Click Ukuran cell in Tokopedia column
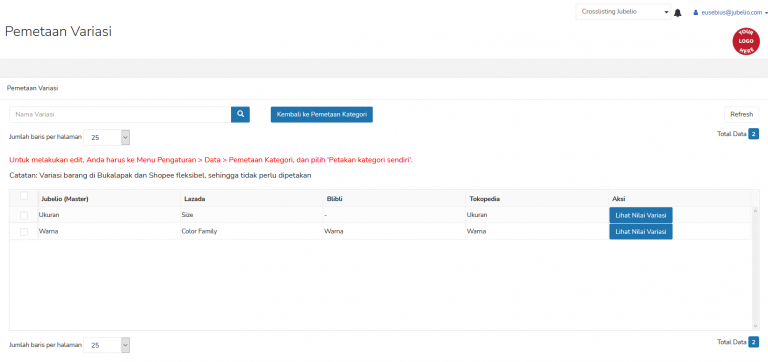 (x=537, y=215)
